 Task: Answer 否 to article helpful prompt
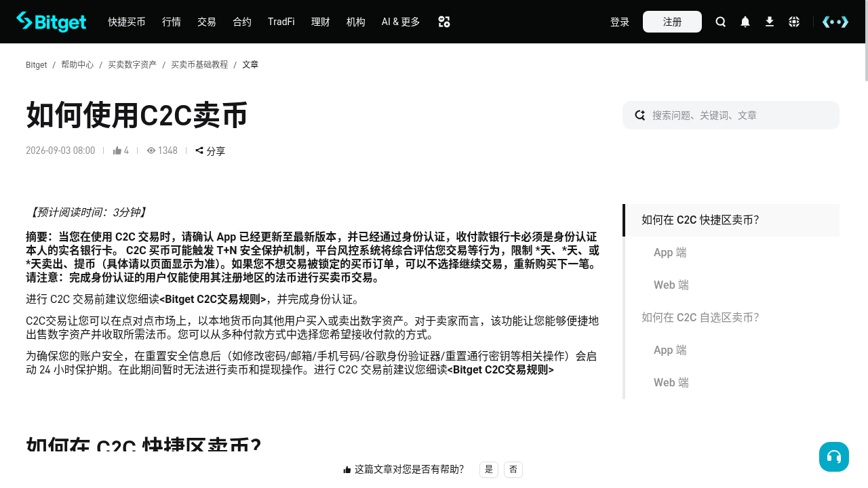coord(513,469)
